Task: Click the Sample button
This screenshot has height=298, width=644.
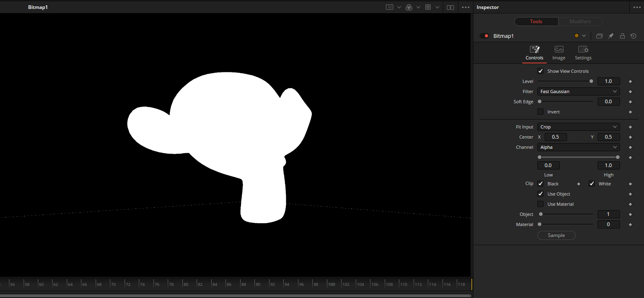Action: [556, 235]
